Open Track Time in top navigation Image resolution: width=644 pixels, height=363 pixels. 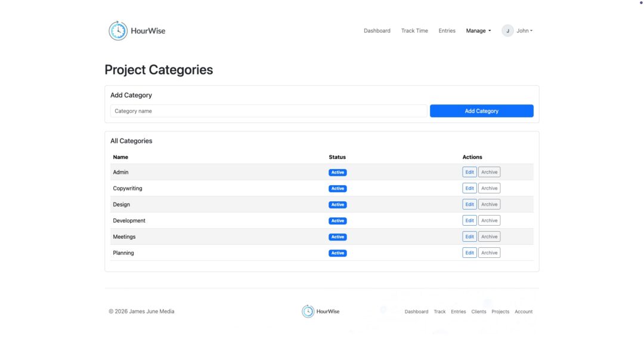(x=414, y=31)
